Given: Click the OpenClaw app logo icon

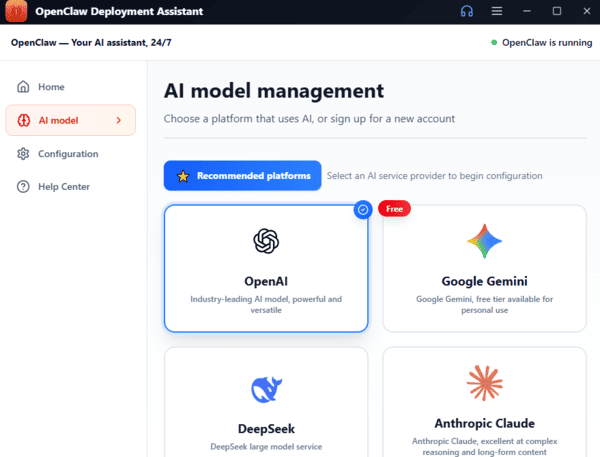Looking at the screenshot, I should coord(16,11).
